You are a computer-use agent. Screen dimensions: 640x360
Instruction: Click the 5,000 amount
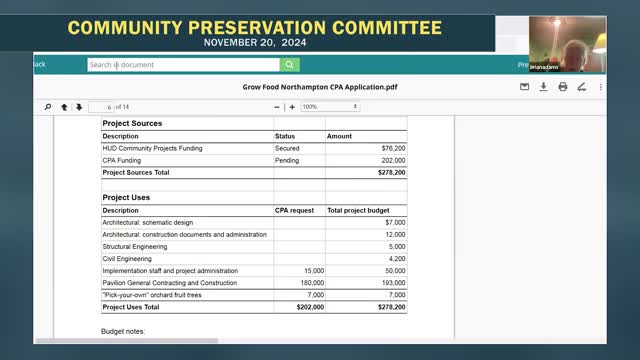click(397, 247)
